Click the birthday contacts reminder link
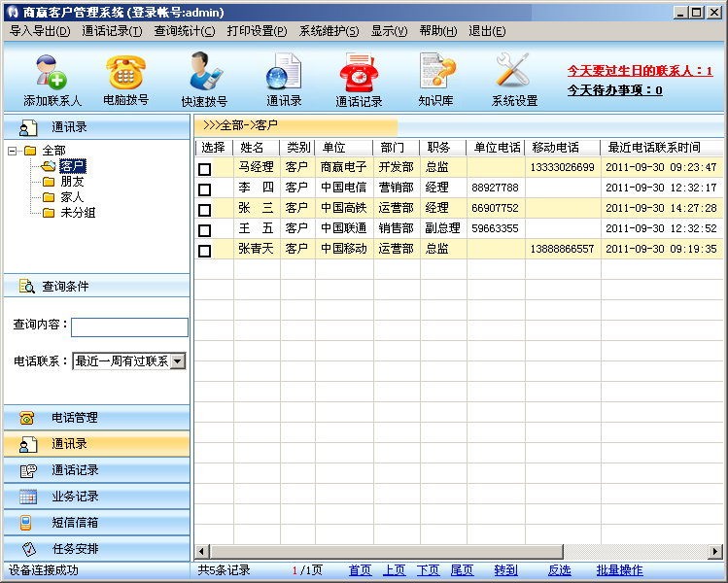Image resolution: width=728 pixels, height=583 pixels. (640, 71)
